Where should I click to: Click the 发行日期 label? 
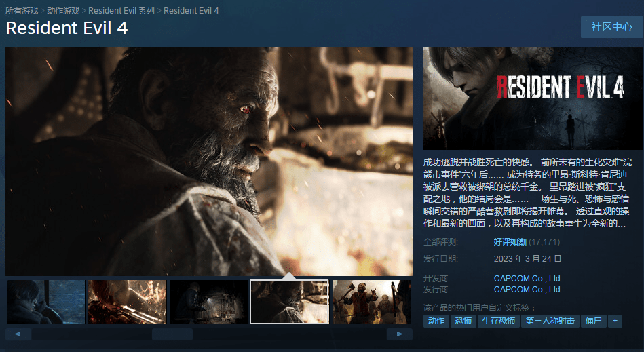point(440,259)
